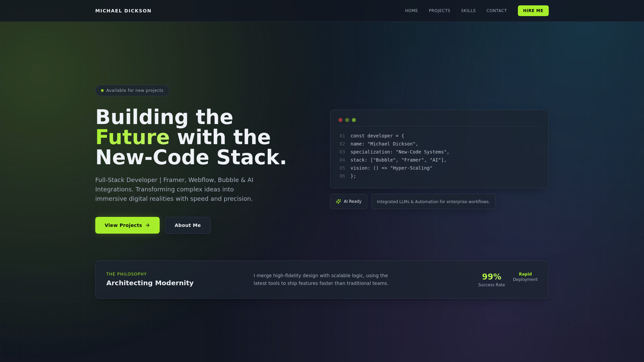This screenshot has height=362, width=644.
Task: Open the About Me button
Action: [187, 225]
